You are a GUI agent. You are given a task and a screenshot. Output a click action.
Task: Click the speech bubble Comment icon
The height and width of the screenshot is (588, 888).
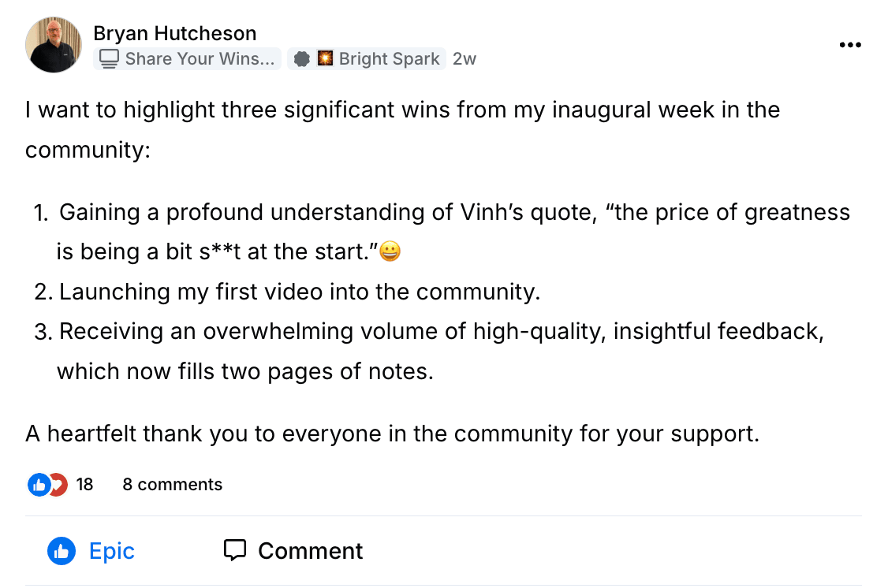point(235,550)
